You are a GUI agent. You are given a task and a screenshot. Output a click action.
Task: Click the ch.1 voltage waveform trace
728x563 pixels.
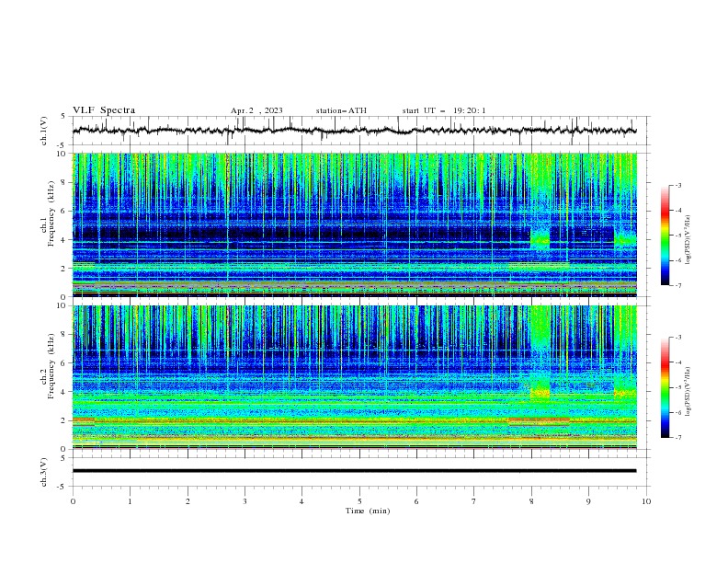click(354, 131)
